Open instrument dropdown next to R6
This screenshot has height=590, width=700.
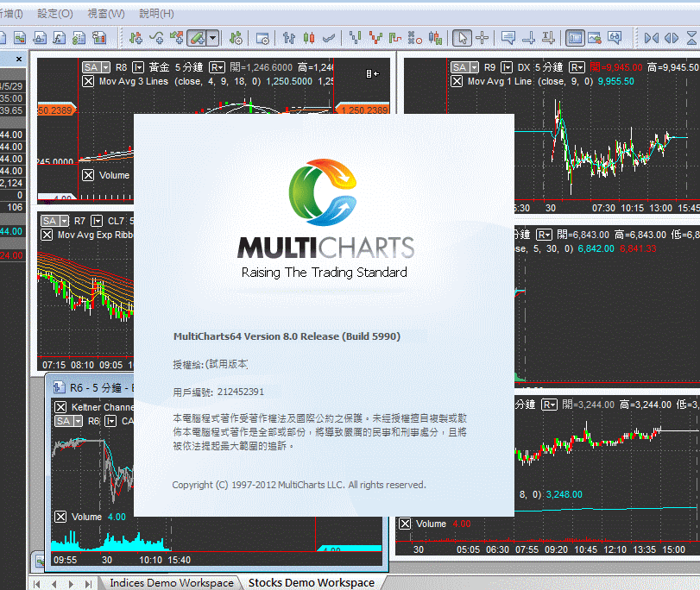click(110, 421)
